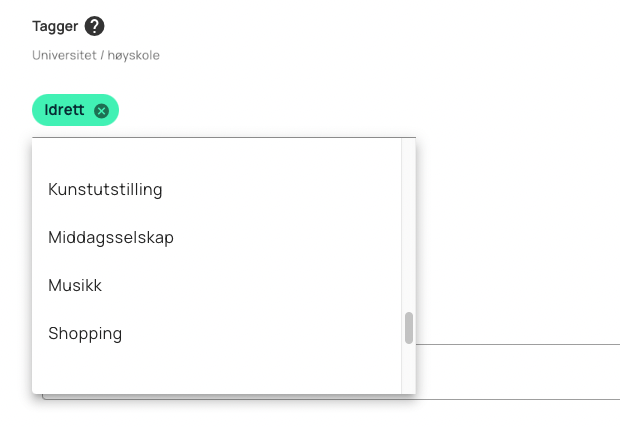This screenshot has width=620, height=427.
Task: Click the Universitet / høyskole hint text
Action: pos(96,55)
